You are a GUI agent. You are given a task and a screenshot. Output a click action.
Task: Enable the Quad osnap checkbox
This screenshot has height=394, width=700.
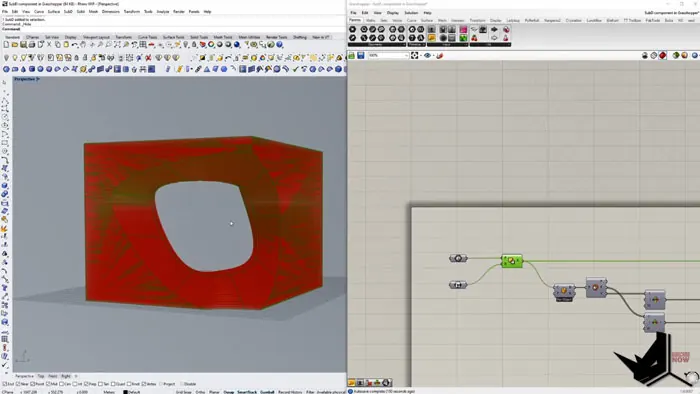[x=113, y=384]
